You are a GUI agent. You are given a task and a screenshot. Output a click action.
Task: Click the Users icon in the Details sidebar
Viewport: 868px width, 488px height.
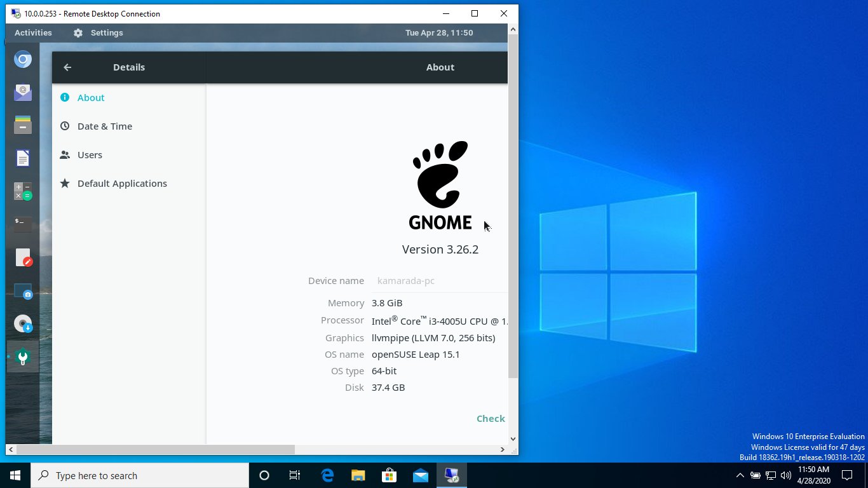click(90, 154)
